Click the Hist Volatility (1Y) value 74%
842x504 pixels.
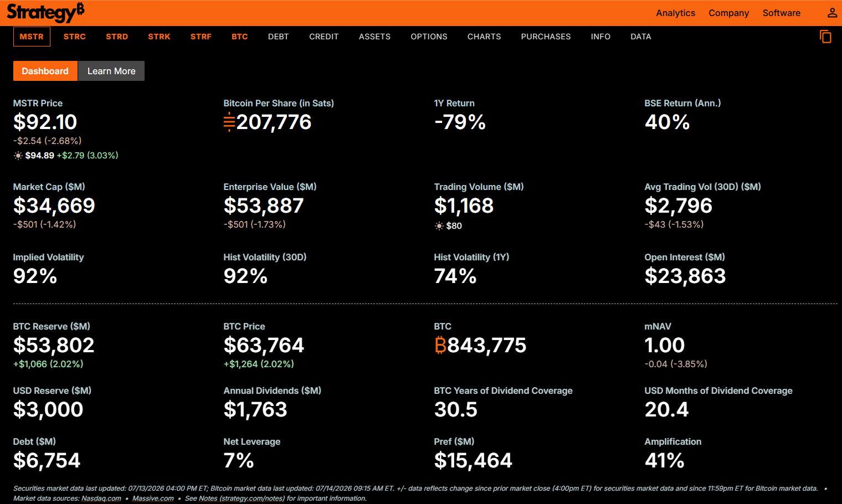[x=455, y=276]
